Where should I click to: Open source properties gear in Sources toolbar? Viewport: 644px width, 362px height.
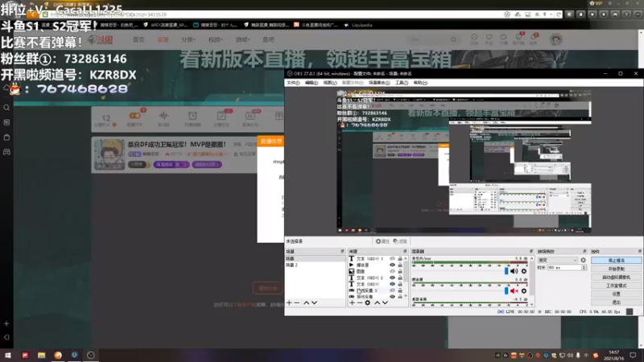368,303
